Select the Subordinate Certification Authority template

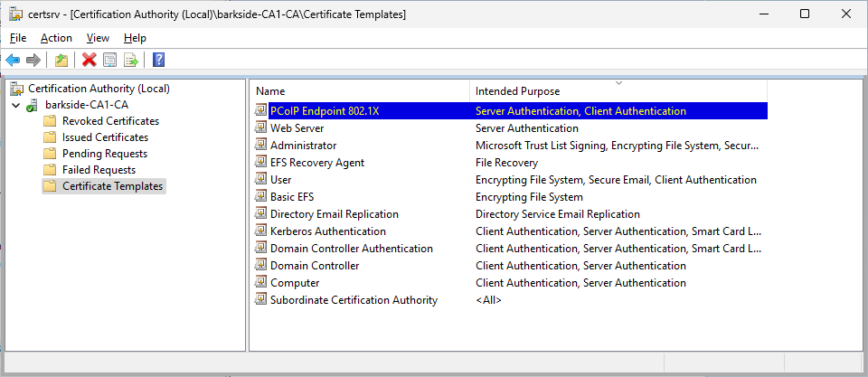point(353,300)
